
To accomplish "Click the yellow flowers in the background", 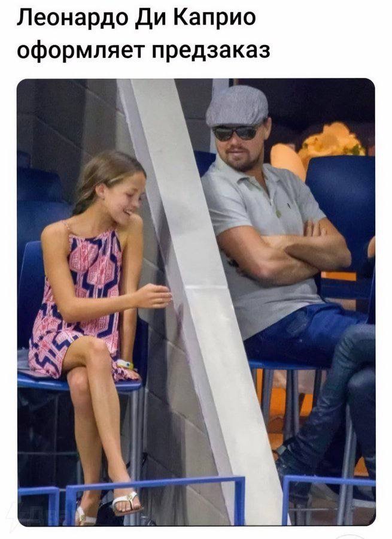I will click(330, 141).
